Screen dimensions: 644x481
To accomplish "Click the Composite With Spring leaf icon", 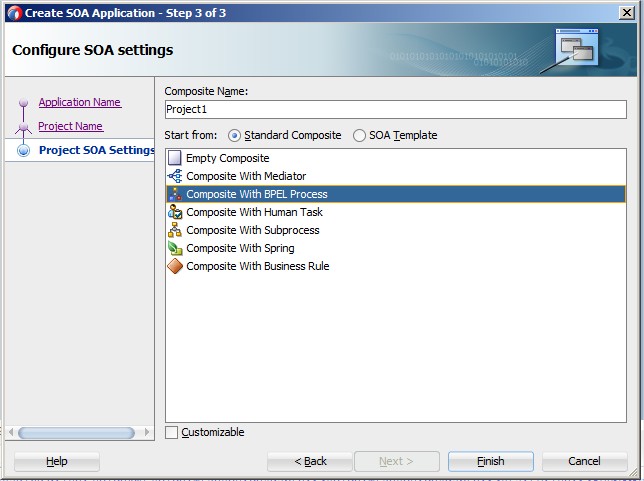I will [175, 248].
